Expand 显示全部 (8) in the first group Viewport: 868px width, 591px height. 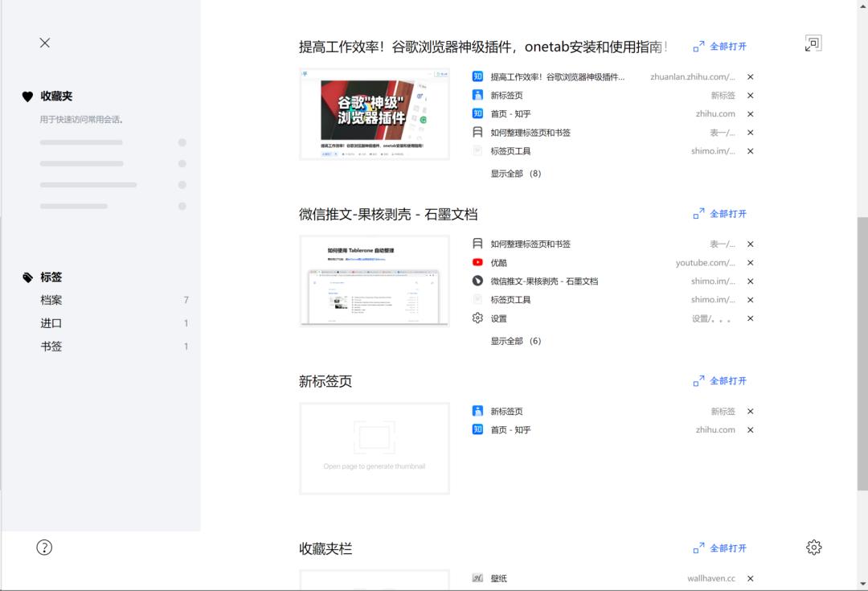[514, 173]
